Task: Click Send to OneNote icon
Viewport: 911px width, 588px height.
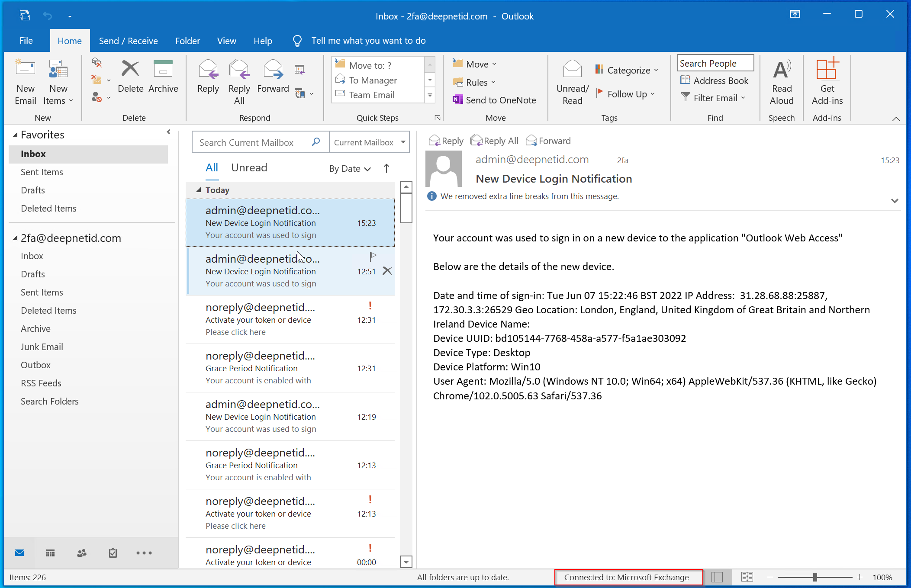Action: click(x=457, y=100)
